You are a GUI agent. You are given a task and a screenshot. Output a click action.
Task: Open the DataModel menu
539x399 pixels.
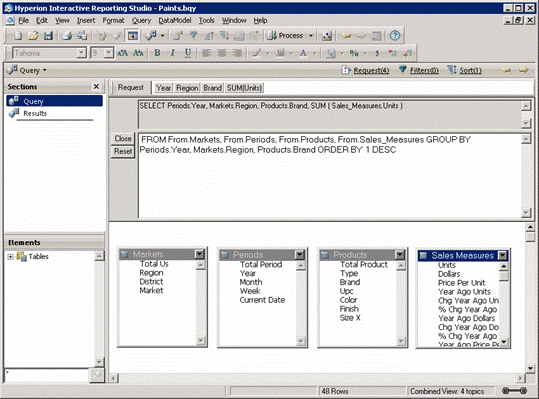[x=175, y=21]
